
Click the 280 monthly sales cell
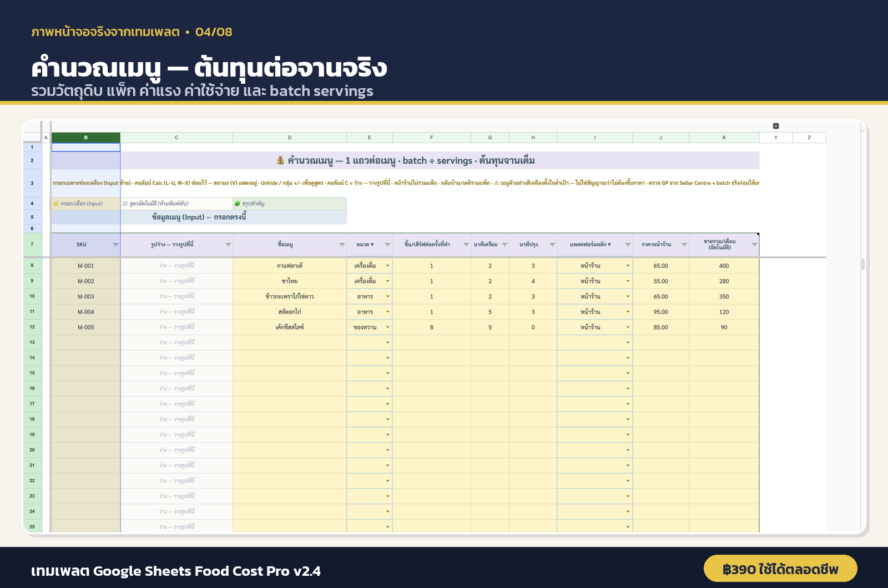tap(724, 281)
